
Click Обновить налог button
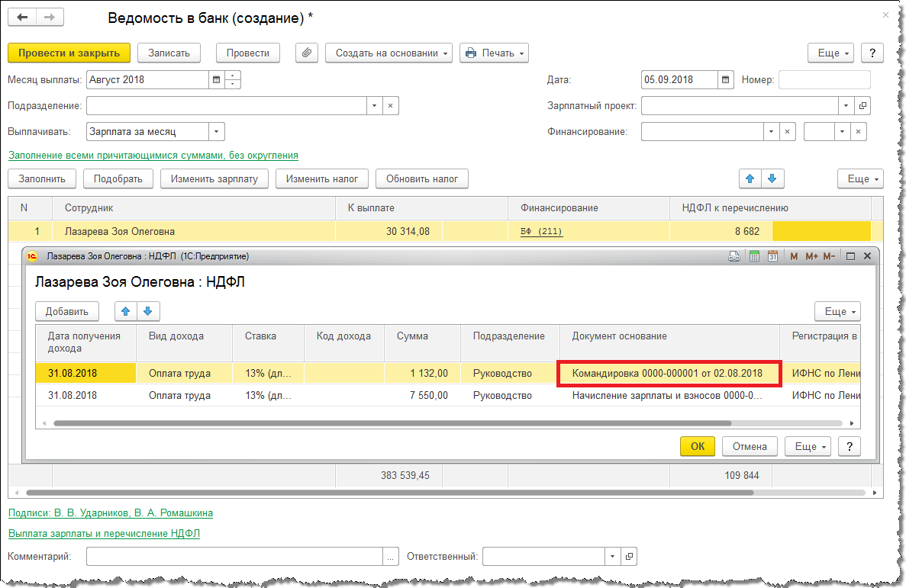(x=422, y=179)
